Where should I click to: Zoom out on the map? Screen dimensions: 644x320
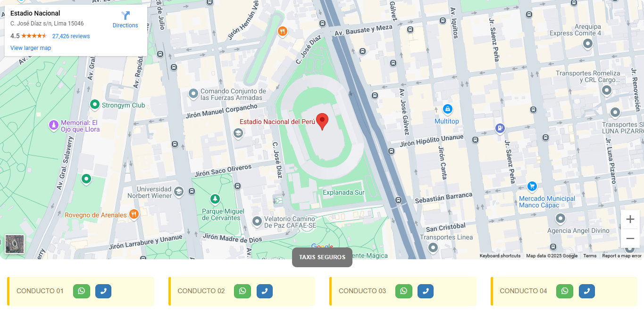(x=630, y=238)
